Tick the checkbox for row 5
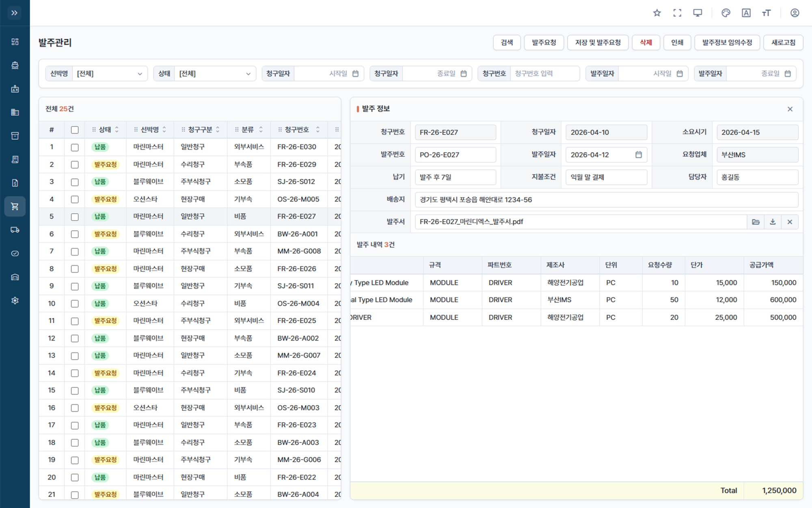This screenshot has height=508, width=812. click(75, 217)
